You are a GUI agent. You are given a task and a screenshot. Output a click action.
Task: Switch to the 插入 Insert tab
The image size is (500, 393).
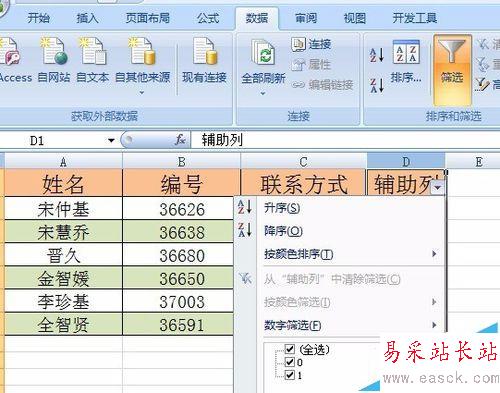pos(87,18)
